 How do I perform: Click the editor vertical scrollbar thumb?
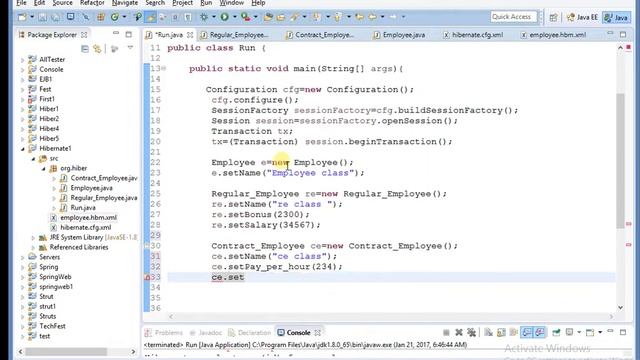click(620, 161)
